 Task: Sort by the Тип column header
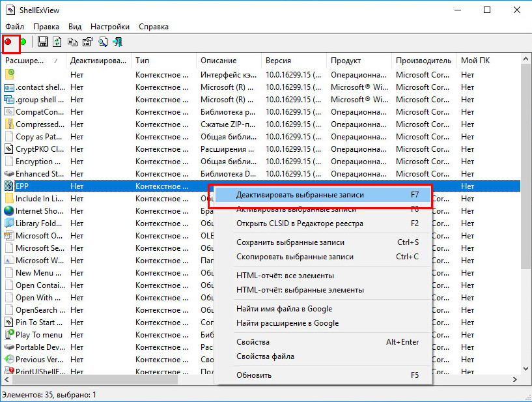(163, 61)
